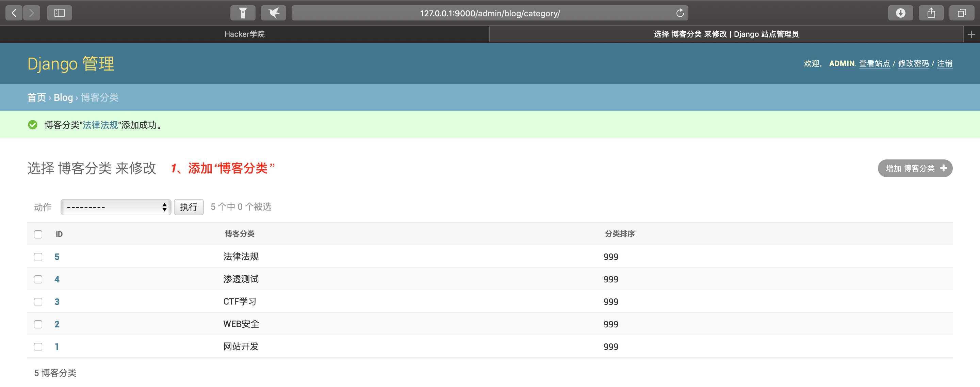Click the torch-shaped extension icon in toolbar
The width and height of the screenshot is (980, 387).
pos(243,13)
